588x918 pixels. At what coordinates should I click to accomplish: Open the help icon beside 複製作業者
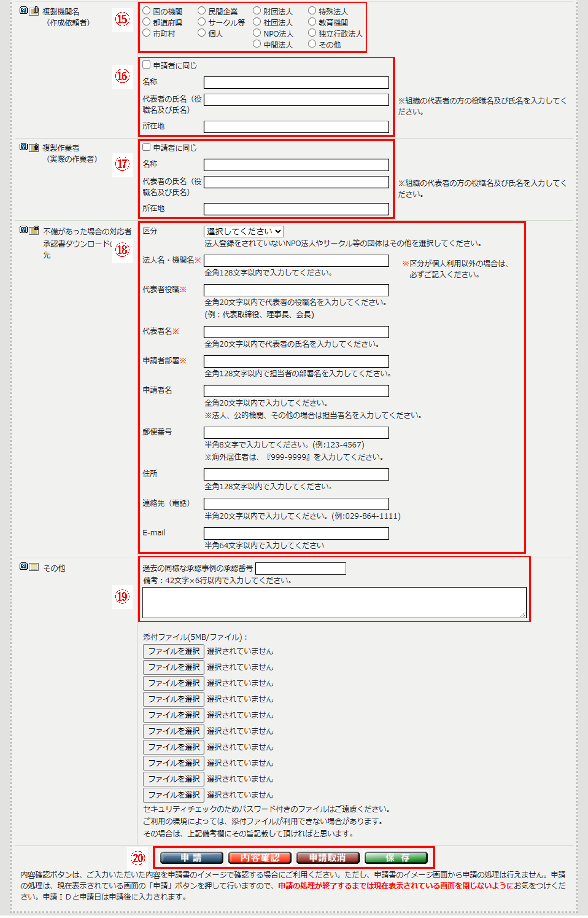[23, 147]
